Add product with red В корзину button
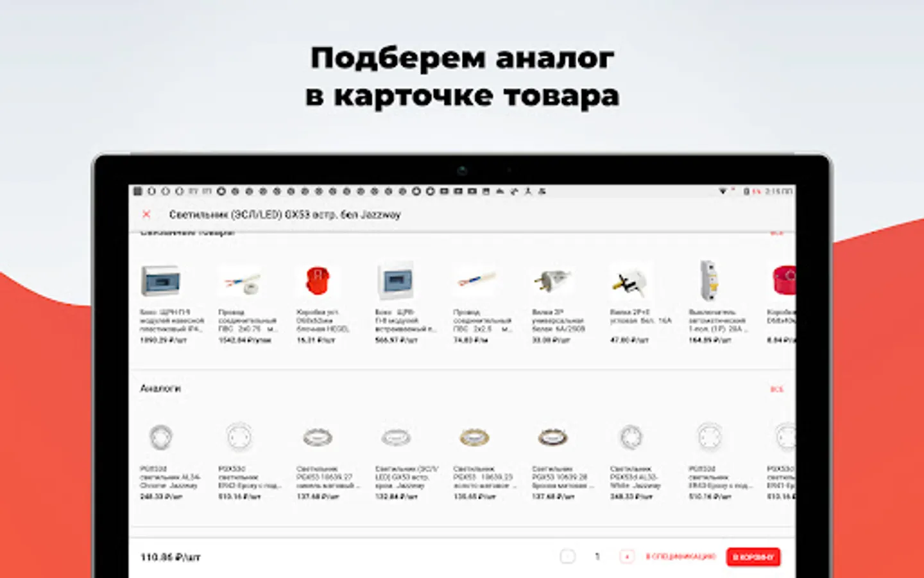Image resolution: width=924 pixels, height=578 pixels. [753, 557]
